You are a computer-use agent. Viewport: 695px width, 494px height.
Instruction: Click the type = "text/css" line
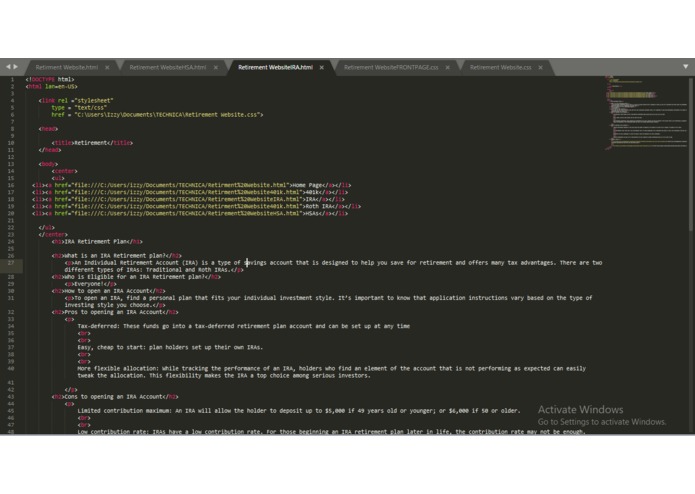coord(79,108)
